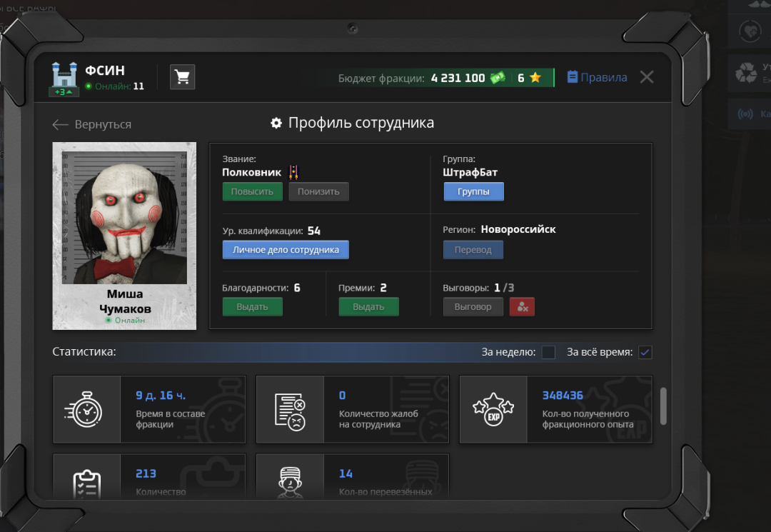Issue a commendation with Выдать under Благодарности
Image resolution: width=771 pixels, height=532 pixels.
point(252,307)
